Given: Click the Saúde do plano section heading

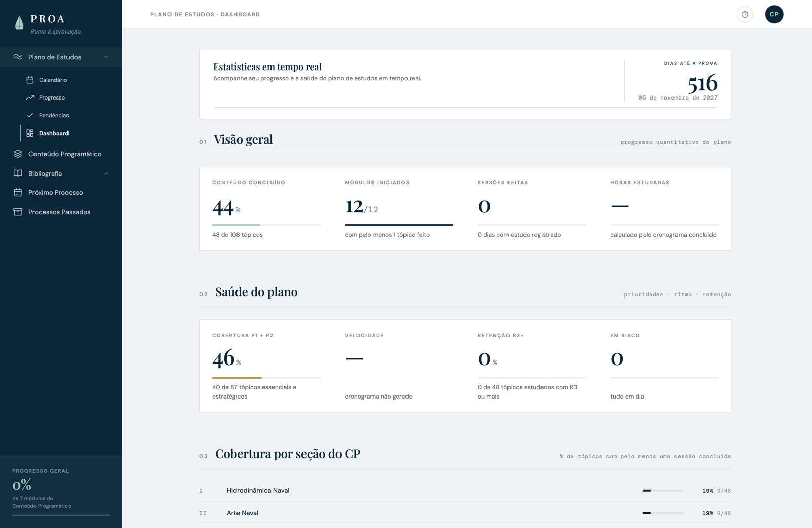Looking at the screenshot, I should 256,292.
